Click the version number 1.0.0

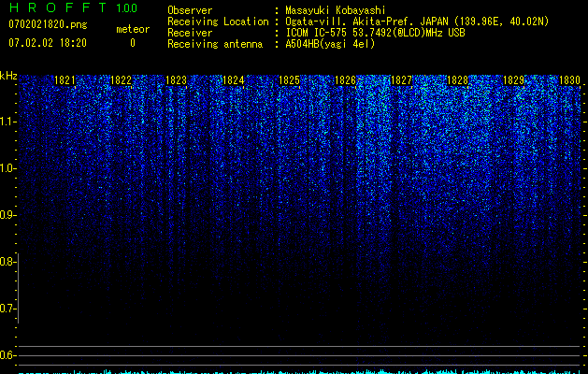point(127,7)
